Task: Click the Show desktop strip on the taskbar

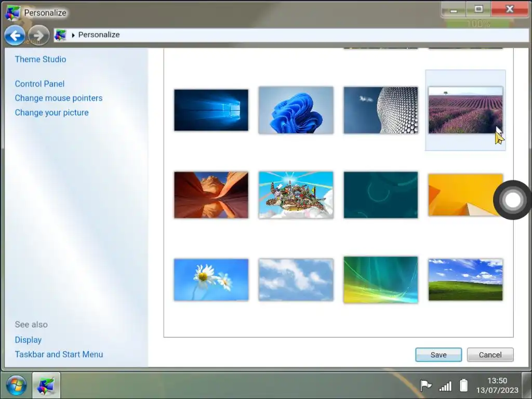Action: coord(527,385)
